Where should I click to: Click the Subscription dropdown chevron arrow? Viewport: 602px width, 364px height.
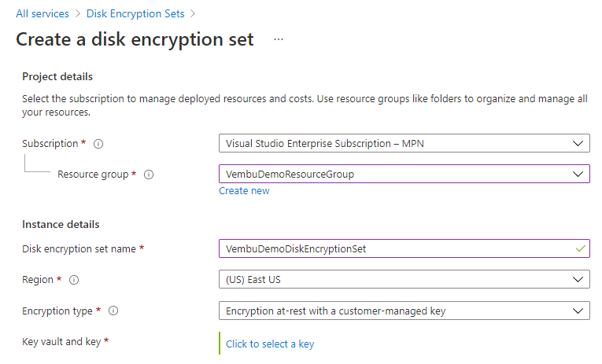point(579,144)
